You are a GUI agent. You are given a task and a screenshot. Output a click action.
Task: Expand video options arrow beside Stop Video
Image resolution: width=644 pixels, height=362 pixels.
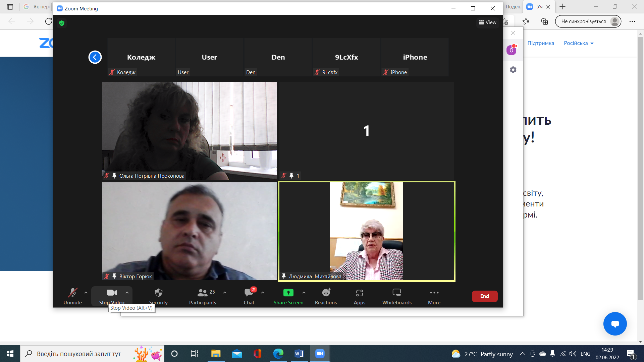(x=127, y=293)
